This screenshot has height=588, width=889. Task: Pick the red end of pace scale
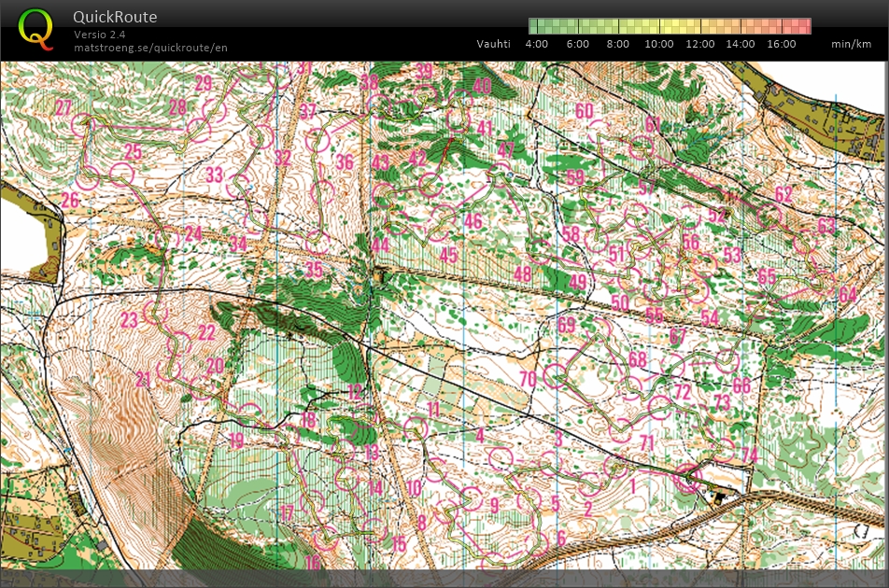pos(805,26)
